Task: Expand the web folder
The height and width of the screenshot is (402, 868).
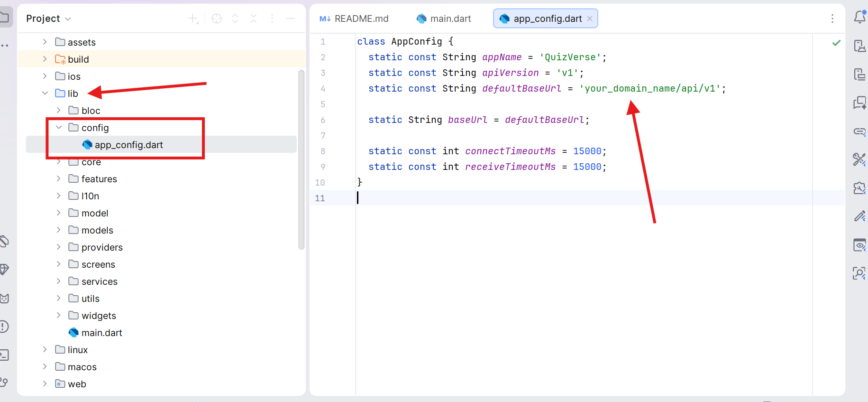Action: (45, 383)
